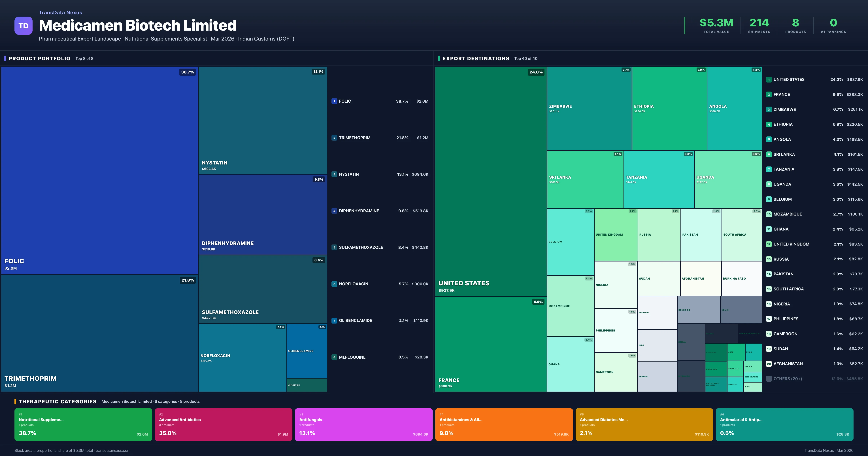Click the purple TD logo icon
This screenshot has width=868, height=456.
[x=23, y=26]
